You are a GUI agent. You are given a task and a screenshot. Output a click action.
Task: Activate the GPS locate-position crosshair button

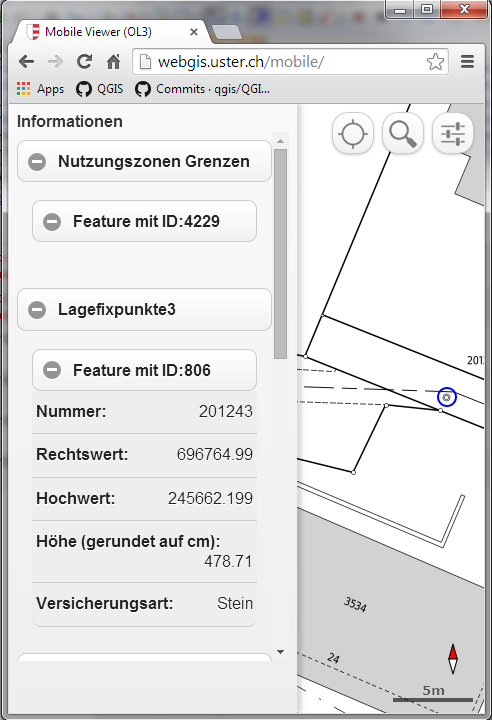352,134
